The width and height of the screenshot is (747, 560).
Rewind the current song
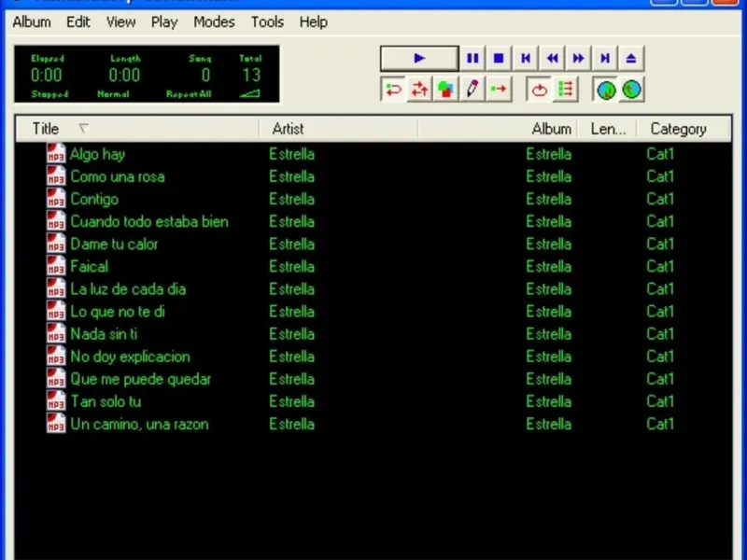[552, 59]
